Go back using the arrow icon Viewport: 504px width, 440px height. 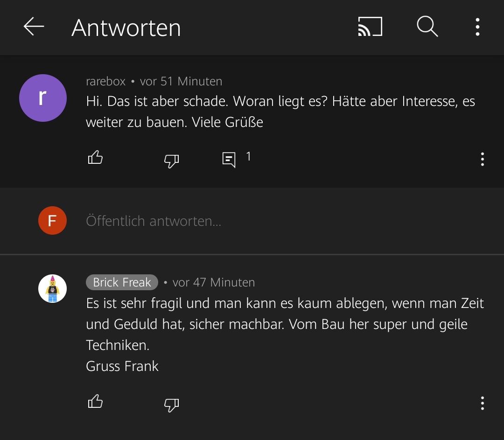34,27
